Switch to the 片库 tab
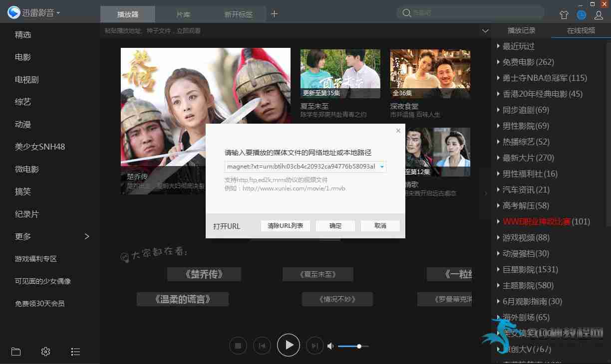 183,14
